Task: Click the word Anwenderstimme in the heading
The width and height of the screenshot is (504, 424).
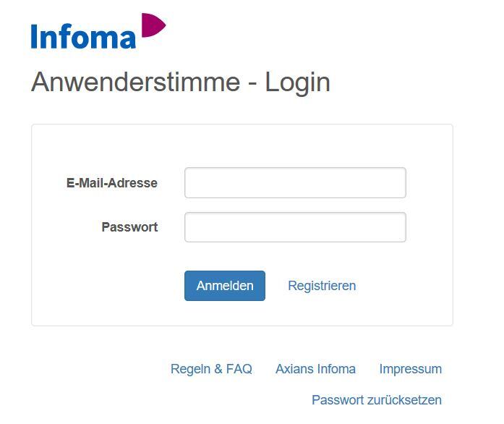Action: (135, 82)
